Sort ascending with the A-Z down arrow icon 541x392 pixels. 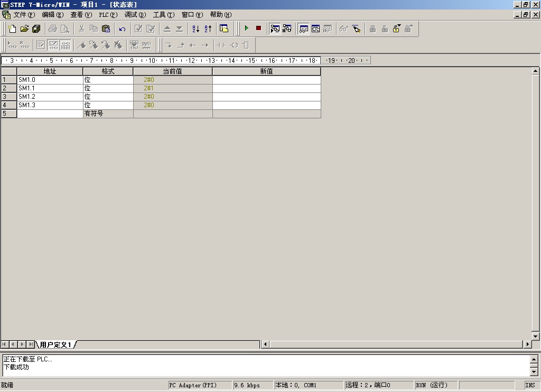point(195,29)
